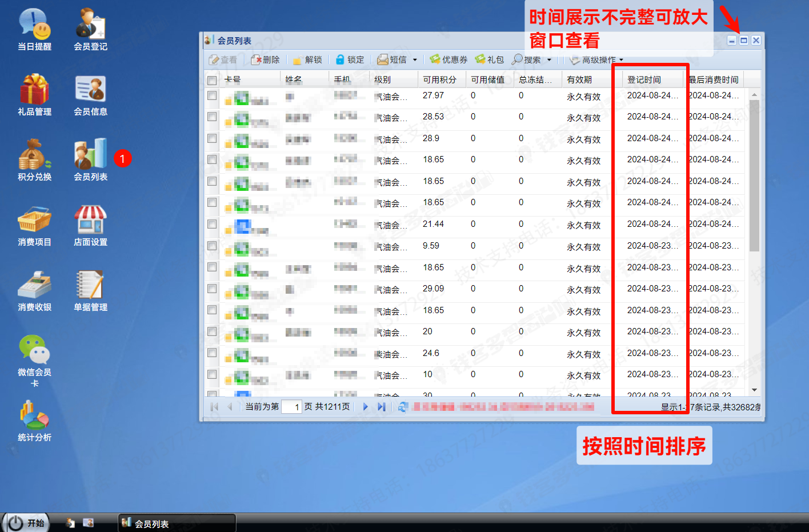The image size is (809, 532).
Task: Open the 店面设置 shop icon
Action: 90,225
